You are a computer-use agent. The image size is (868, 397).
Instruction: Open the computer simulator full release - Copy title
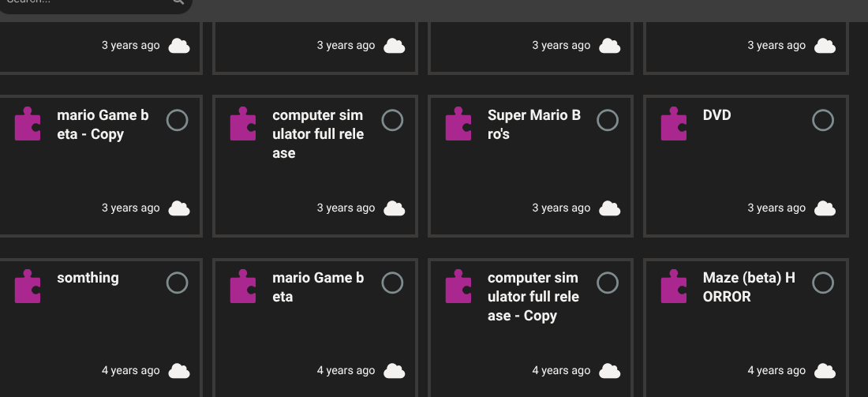pos(533,297)
